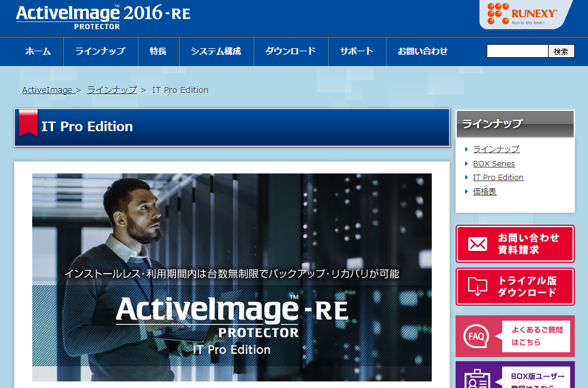Click the clipboard icon on BOX版ユーザー banner

[477, 379]
